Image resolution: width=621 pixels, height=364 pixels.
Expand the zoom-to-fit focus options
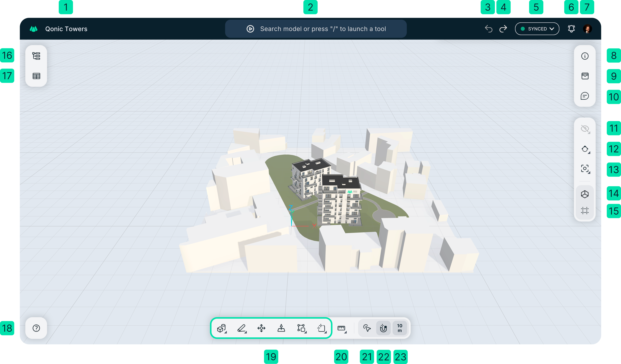(585, 169)
